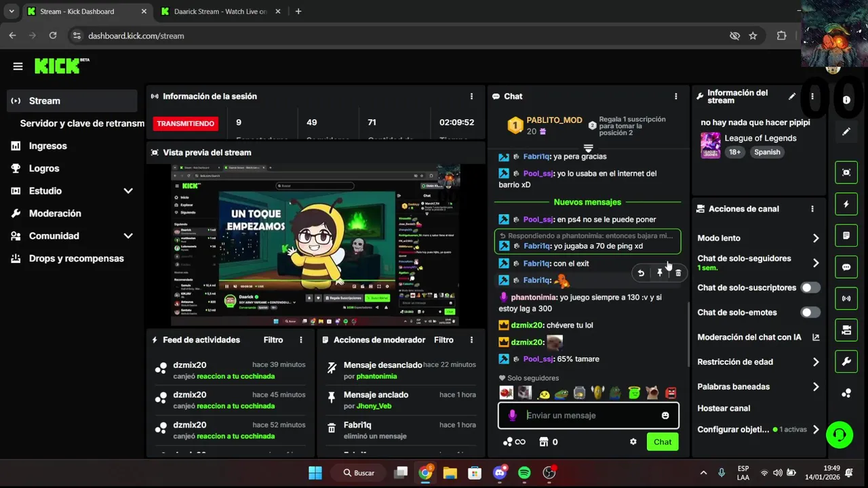Open Chat panel three-dot menu
Image resolution: width=868 pixels, height=488 pixels.
tap(675, 96)
